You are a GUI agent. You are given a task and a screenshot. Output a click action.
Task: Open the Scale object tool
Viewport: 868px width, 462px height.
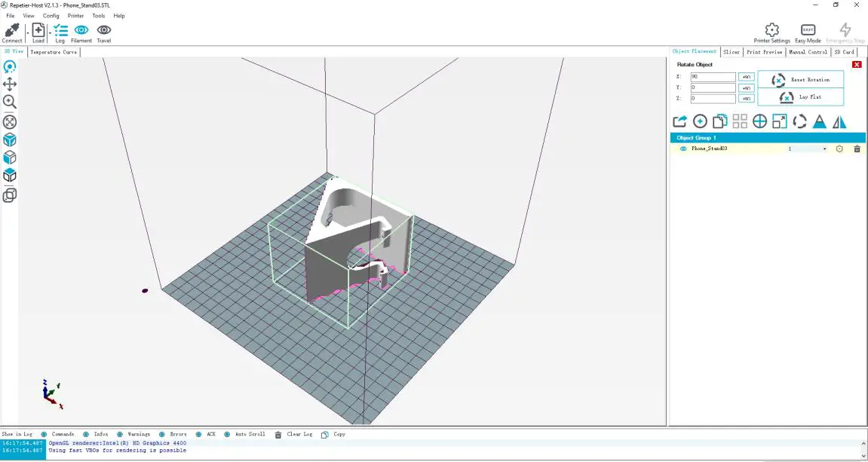point(780,121)
